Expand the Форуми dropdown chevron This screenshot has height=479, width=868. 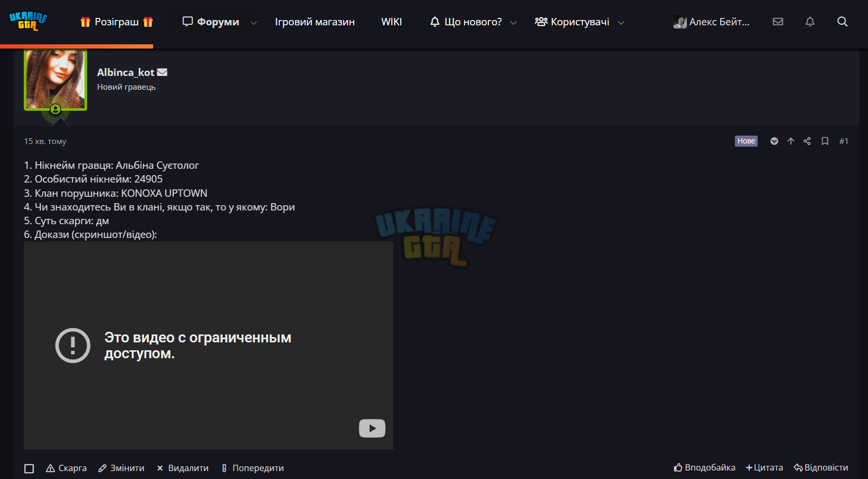tap(253, 23)
